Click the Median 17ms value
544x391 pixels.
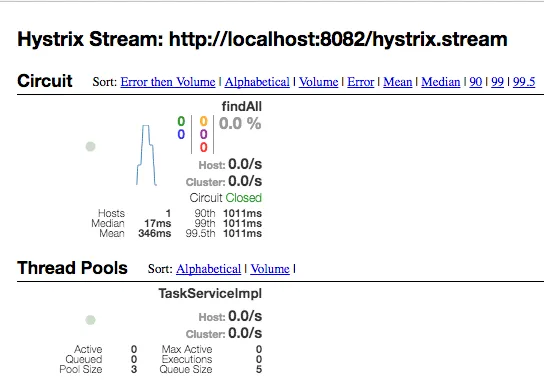158,223
